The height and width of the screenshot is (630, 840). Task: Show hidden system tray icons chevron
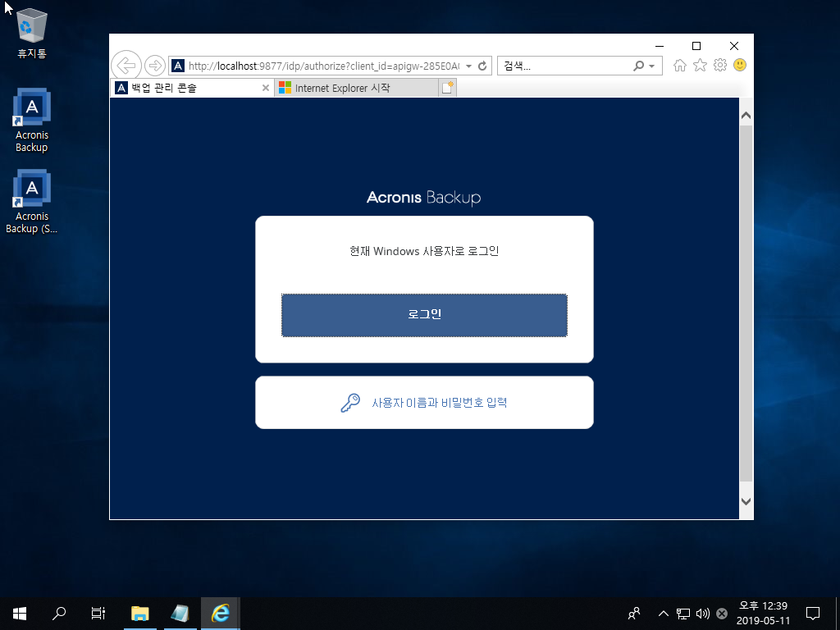point(663,614)
